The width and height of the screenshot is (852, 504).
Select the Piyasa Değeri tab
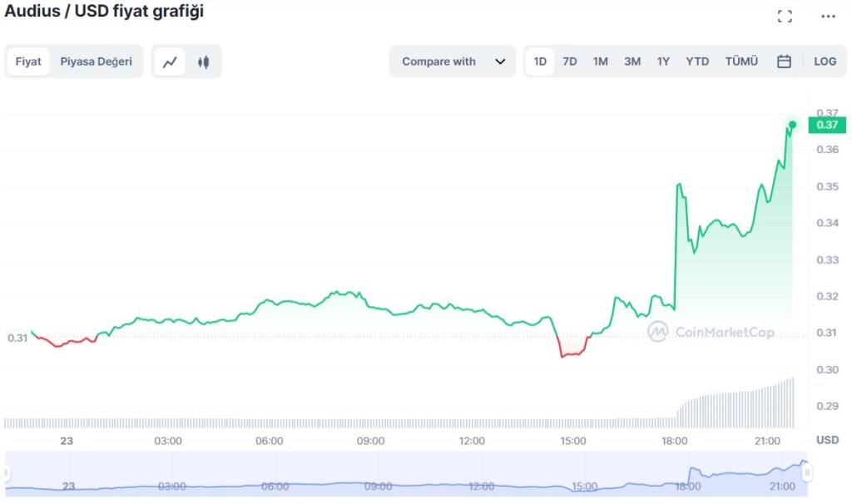(96, 62)
